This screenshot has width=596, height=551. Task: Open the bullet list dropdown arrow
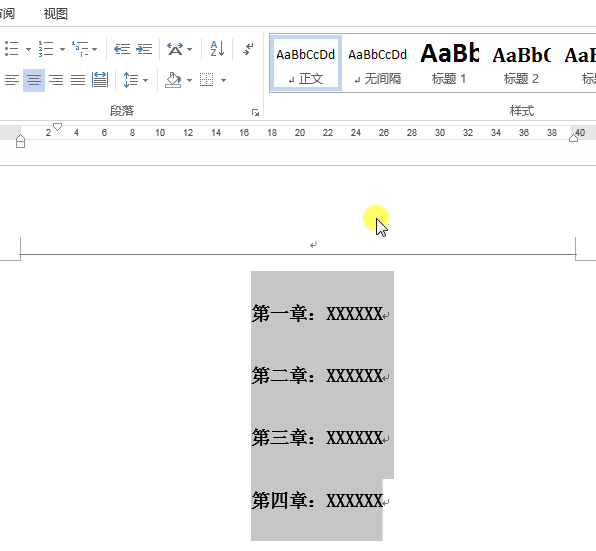coord(28,49)
